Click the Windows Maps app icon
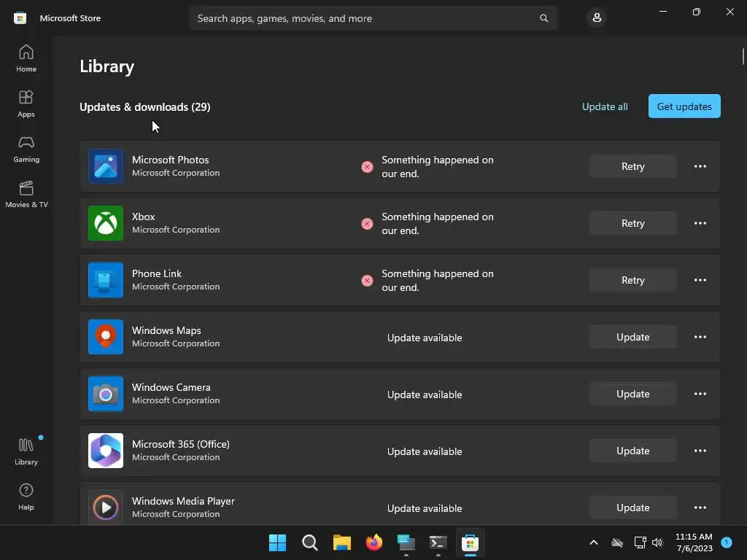The height and width of the screenshot is (560, 747). [x=106, y=337]
